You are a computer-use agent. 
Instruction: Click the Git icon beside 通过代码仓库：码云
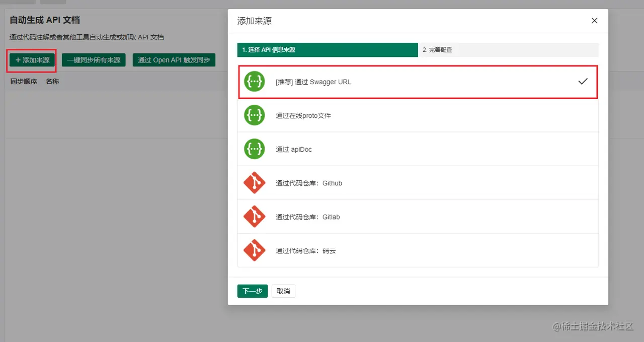click(254, 250)
